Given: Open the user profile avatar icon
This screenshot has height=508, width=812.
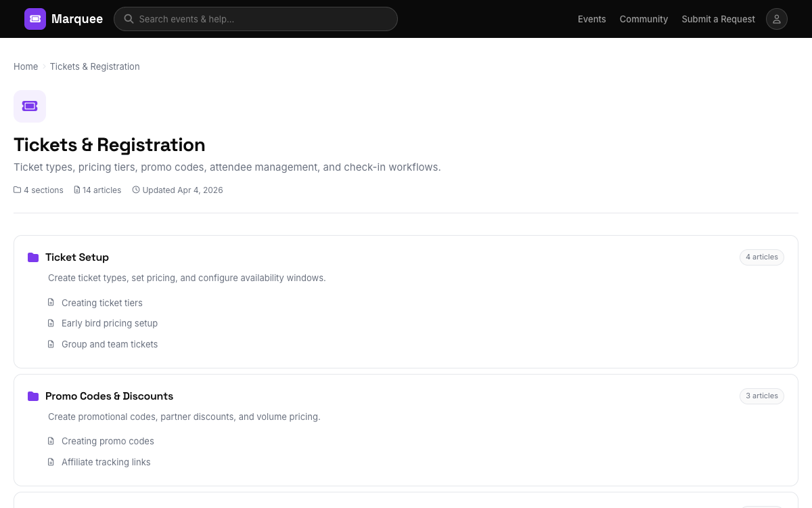Looking at the screenshot, I should coord(777,19).
